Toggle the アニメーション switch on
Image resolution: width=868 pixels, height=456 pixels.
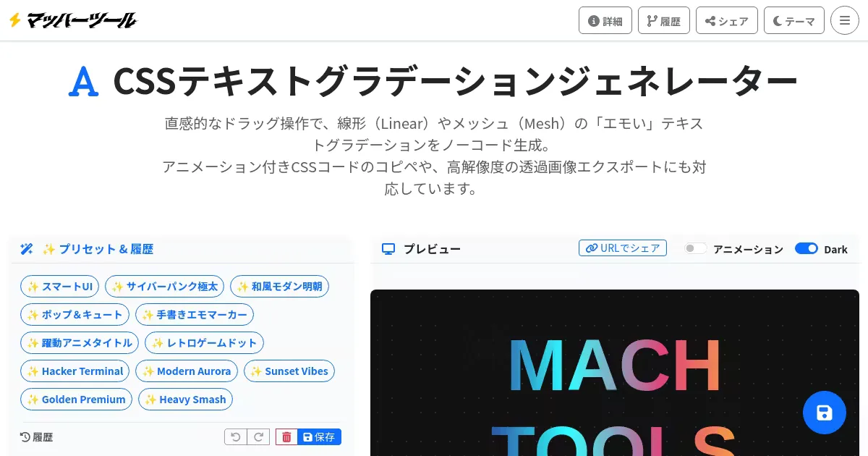696,248
